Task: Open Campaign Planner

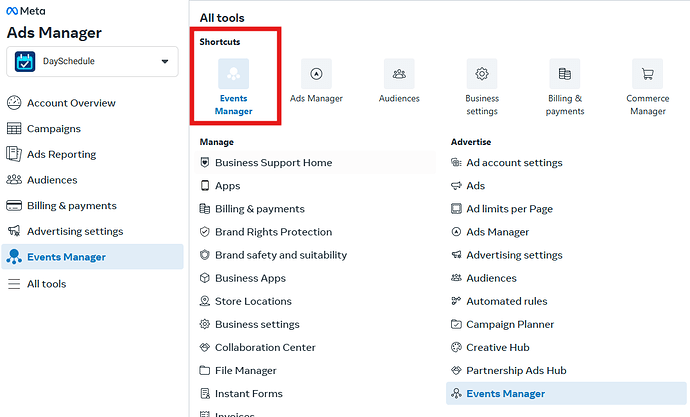Action: pyautogui.click(x=510, y=324)
